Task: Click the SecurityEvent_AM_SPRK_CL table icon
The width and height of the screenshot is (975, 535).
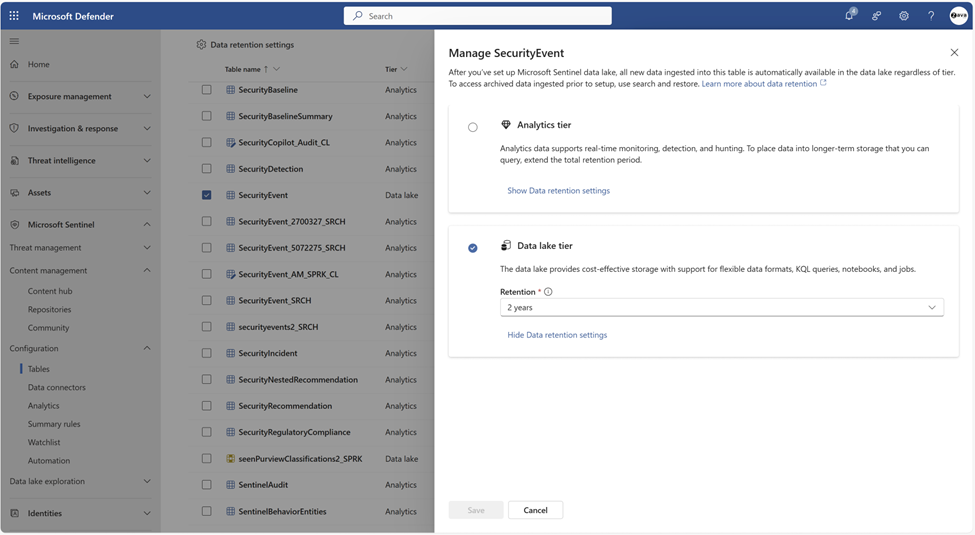Action: pyautogui.click(x=231, y=274)
